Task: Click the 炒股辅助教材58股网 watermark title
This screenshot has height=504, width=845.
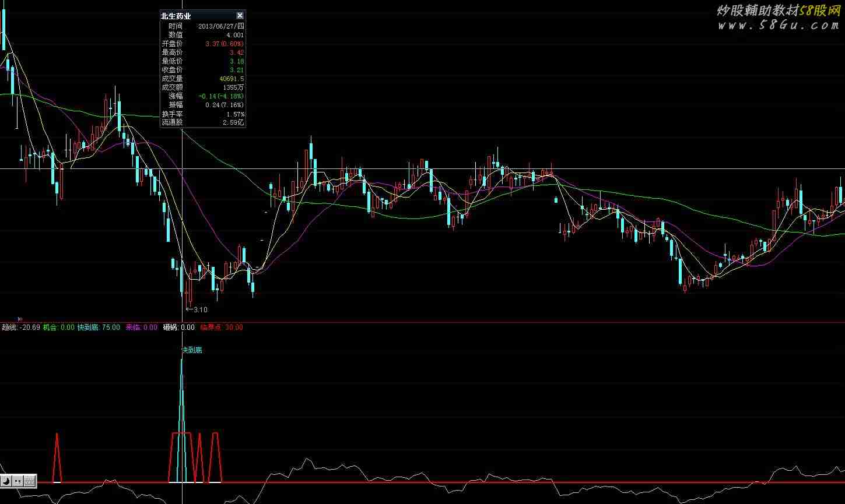Action: coord(778,10)
